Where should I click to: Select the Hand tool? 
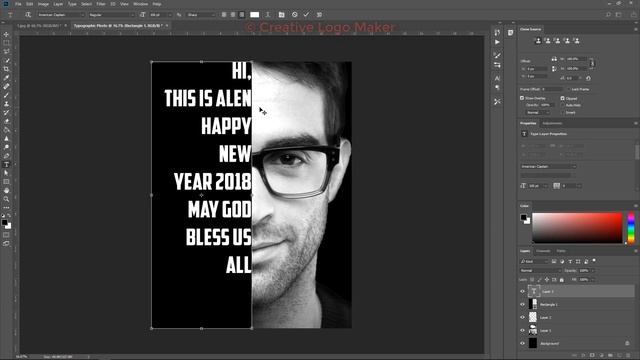[x=6, y=191]
